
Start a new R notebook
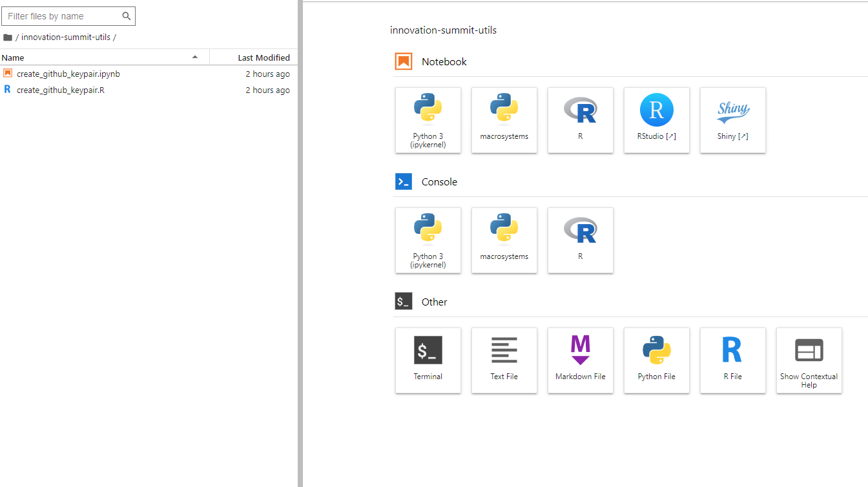[x=581, y=120]
